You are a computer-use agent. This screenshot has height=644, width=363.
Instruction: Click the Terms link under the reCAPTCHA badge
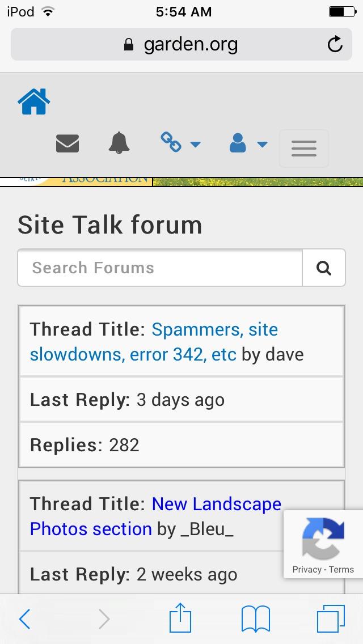pyautogui.click(x=340, y=569)
